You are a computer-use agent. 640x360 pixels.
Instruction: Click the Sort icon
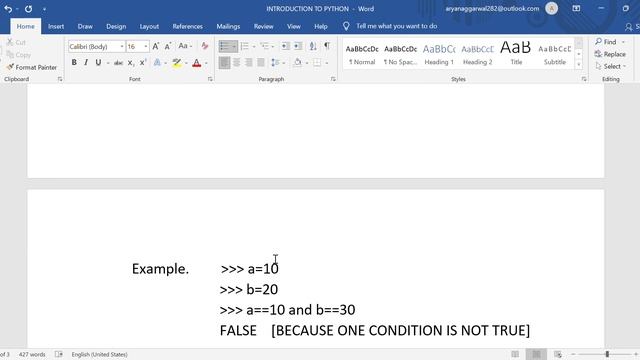coord(313,46)
